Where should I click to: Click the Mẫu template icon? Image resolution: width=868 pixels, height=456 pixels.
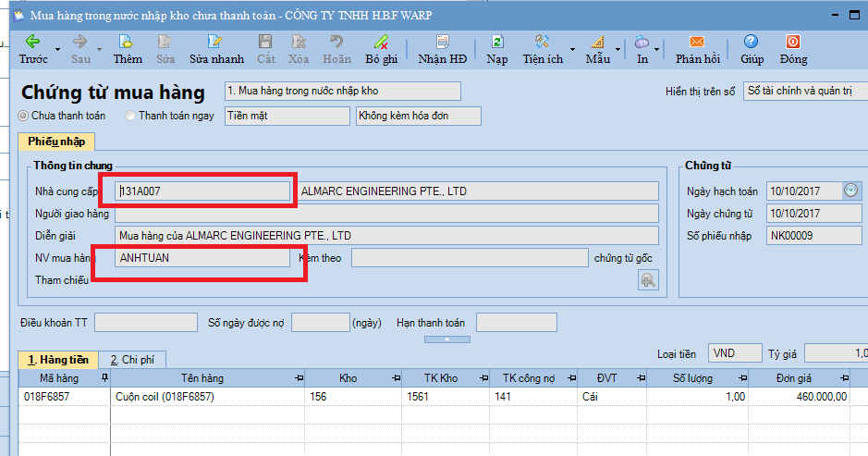pyautogui.click(x=597, y=42)
